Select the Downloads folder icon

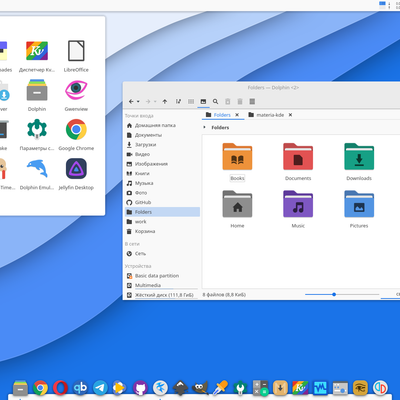tap(359, 157)
